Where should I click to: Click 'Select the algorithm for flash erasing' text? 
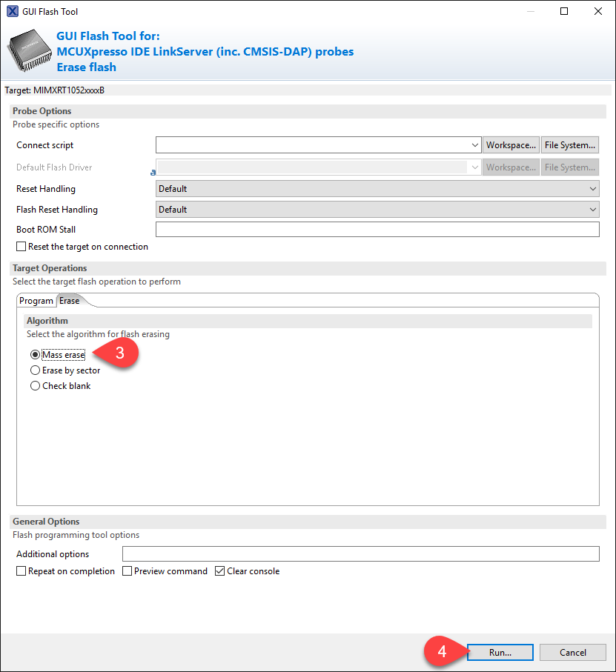pyautogui.click(x=98, y=334)
